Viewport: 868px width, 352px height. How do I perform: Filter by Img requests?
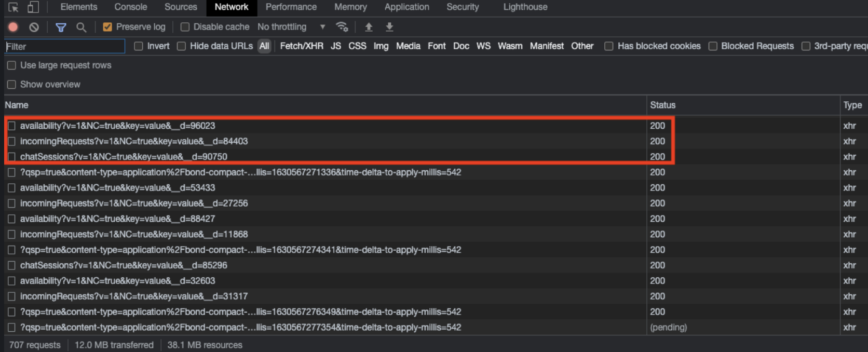381,46
